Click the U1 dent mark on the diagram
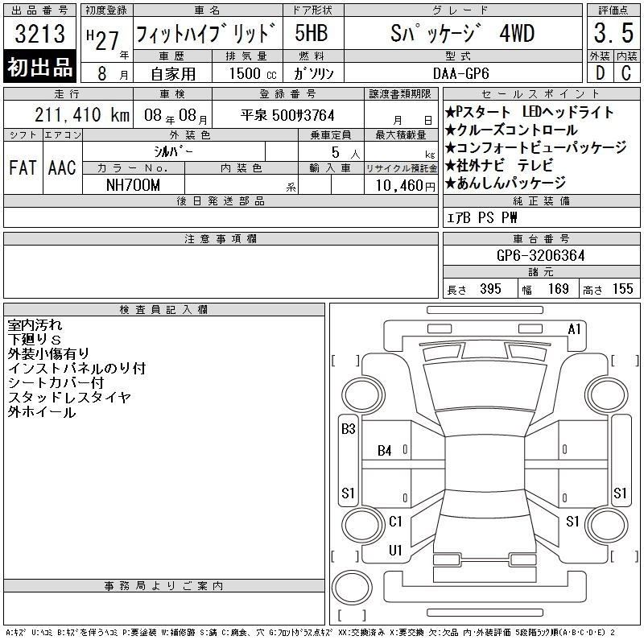This screenshot has width=644, height=644. coord(395,550)
